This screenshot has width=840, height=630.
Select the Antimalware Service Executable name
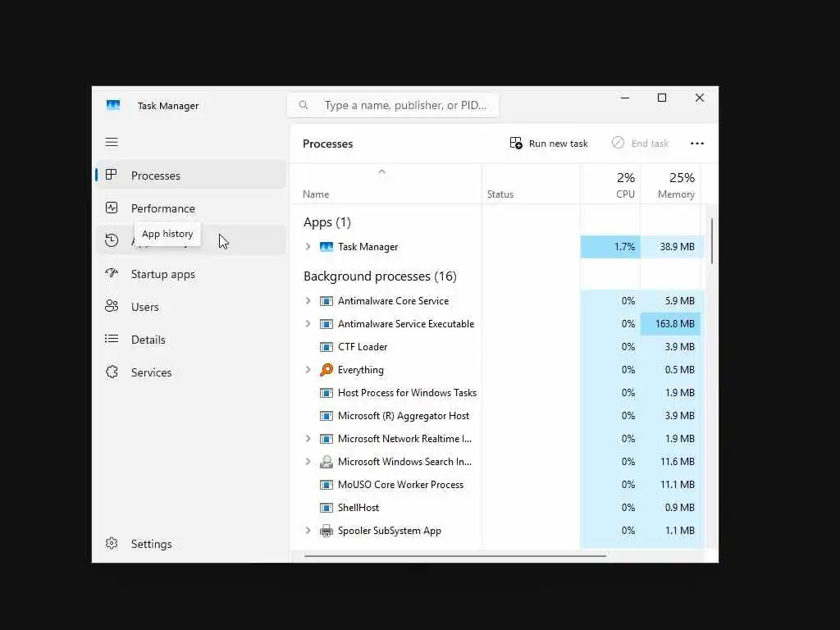tap(405, 323)
